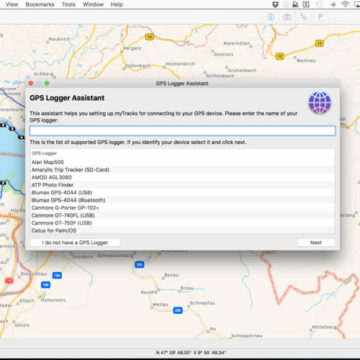Click the blue info toolbar icon
The image size is (360, 360).
pyautogui.click(x=271, y=17)
